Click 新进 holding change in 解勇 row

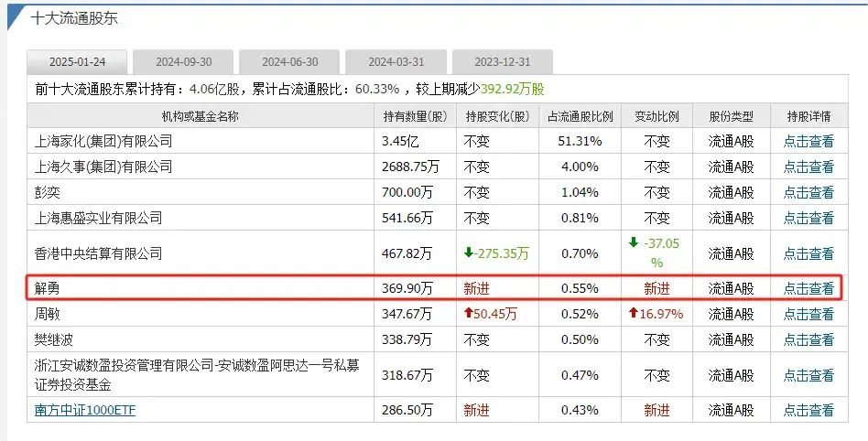[x=477, y=288]
